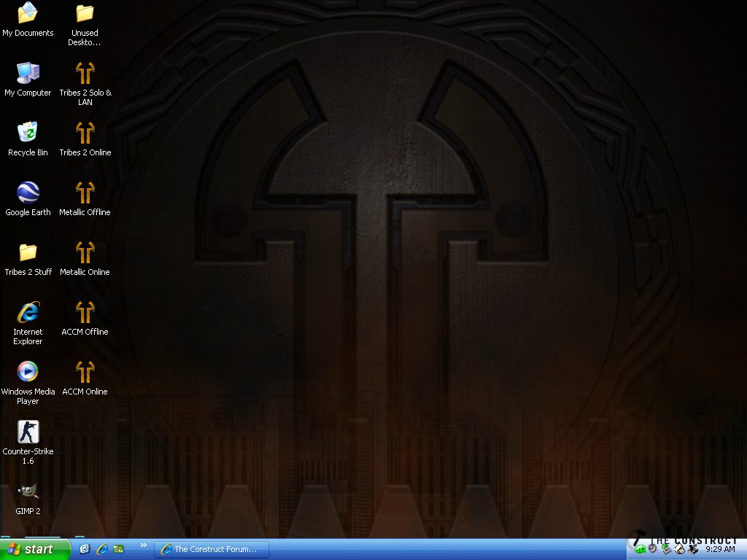Open the My Documents desktop icon

tap(28, 19)
